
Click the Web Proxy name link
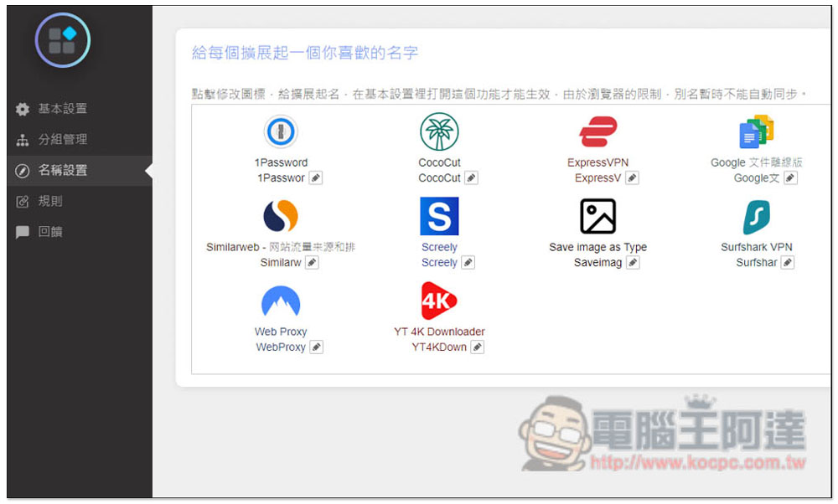click(281, 332)
